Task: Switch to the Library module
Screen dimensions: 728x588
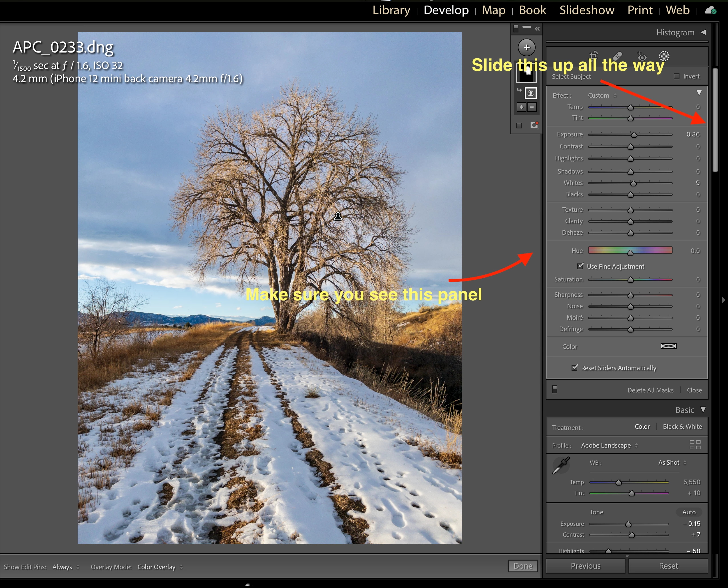Action: pos(391,10)
